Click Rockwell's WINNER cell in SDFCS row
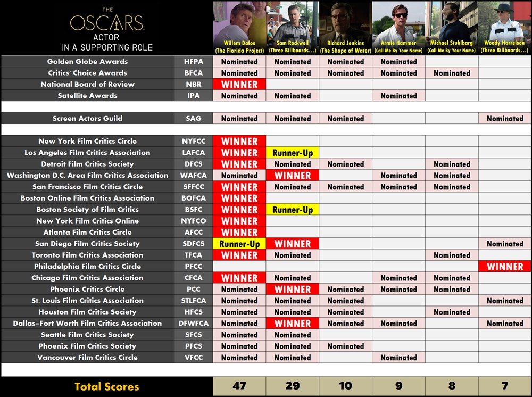Image resolution: width=532 pixels, height=397 pixels. [293, 244]
